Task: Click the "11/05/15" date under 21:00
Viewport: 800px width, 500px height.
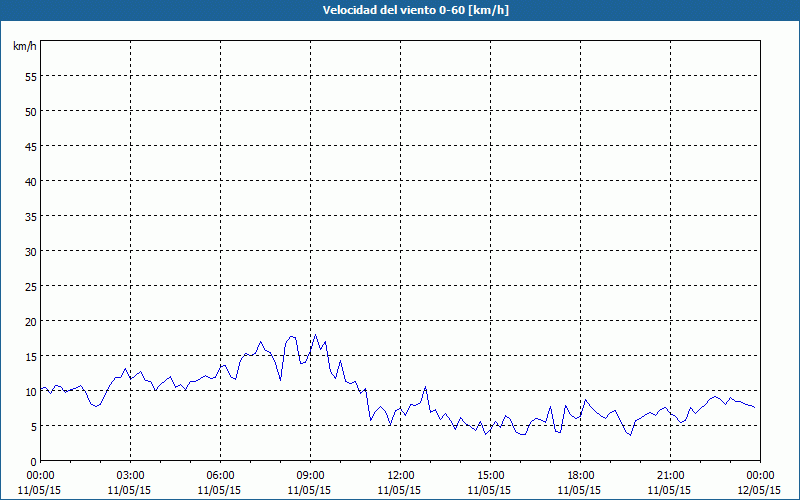Action: pyautogui.click(x=669, y=490)
